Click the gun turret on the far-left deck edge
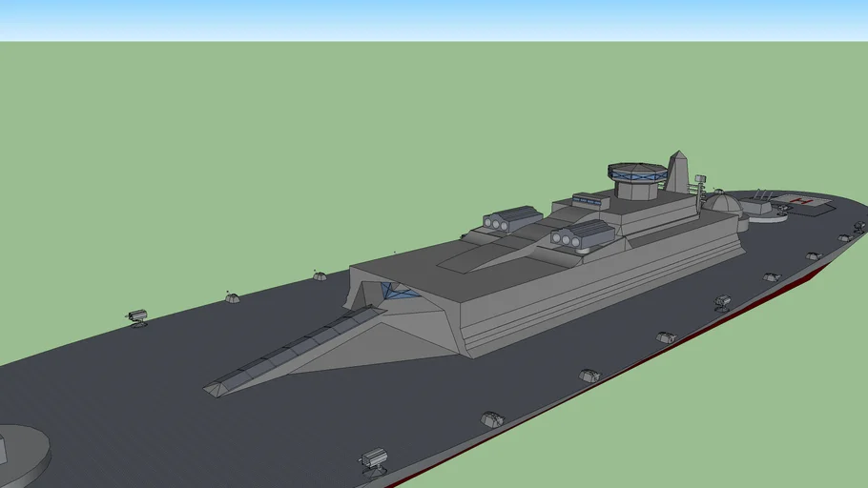This screenshot has height=488, width=868. [137, 316]
